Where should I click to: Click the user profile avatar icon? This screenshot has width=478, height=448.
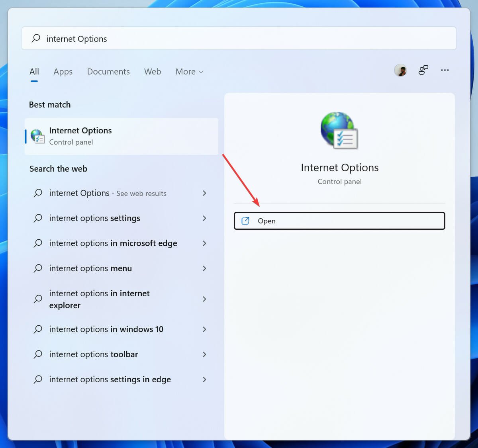401,70
